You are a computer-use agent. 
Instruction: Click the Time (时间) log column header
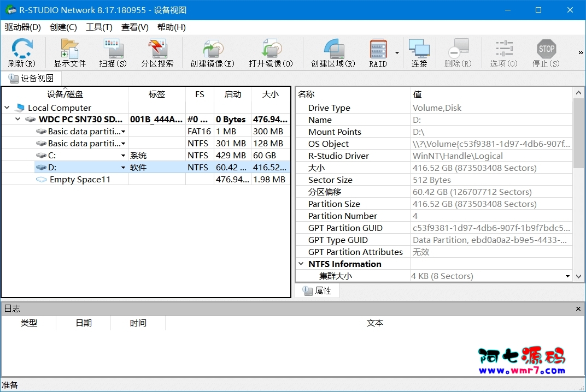(138, 323)
